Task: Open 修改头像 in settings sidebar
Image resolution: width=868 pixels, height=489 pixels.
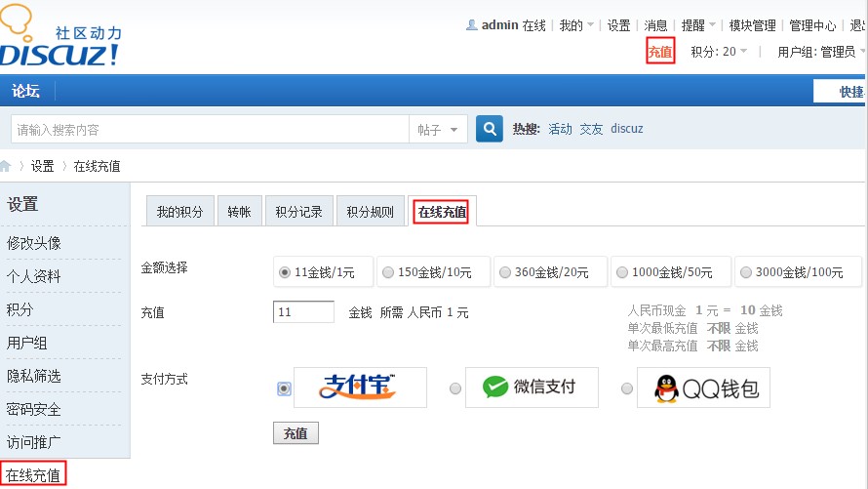Action: click(x=34, y=243)
